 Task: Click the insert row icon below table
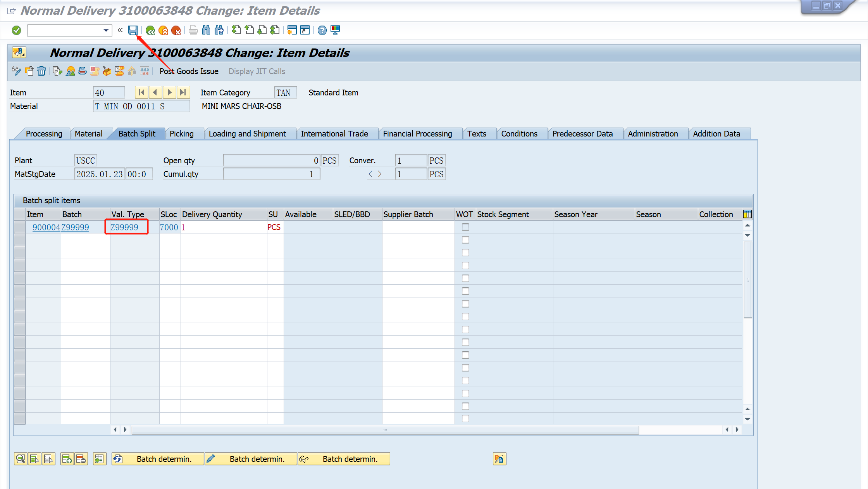point(67,459)
